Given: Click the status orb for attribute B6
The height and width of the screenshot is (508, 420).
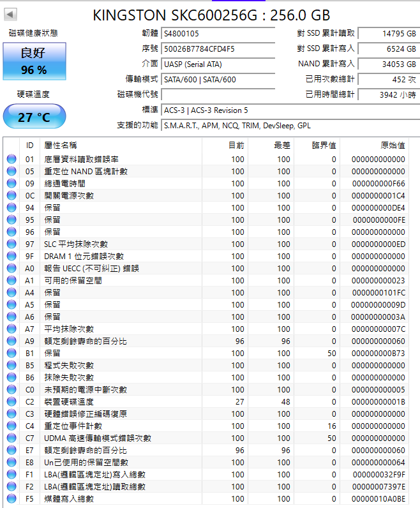Looking at the screenshot, I should [11, 377].
